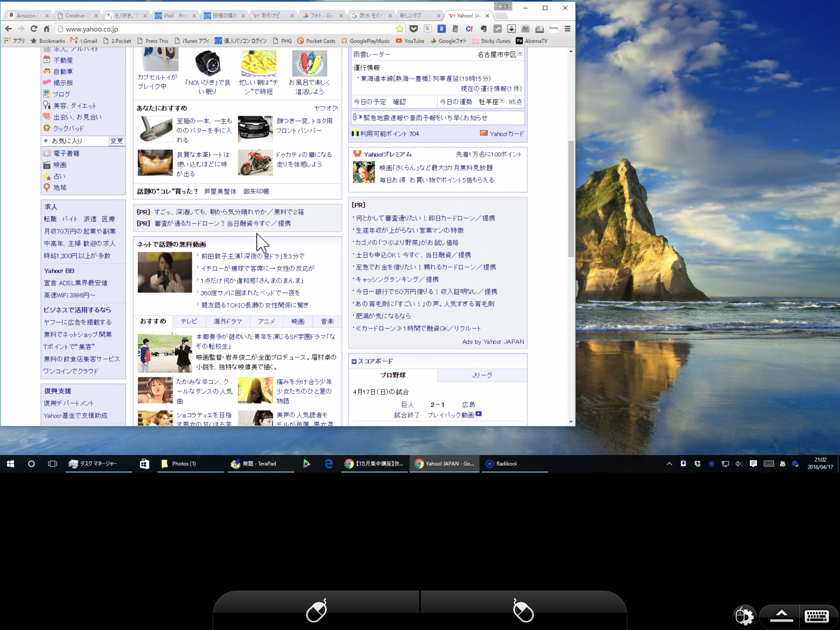Click the 不動産 sidebar link
Viewport: 840px width, 630px height.
[63, 60]
